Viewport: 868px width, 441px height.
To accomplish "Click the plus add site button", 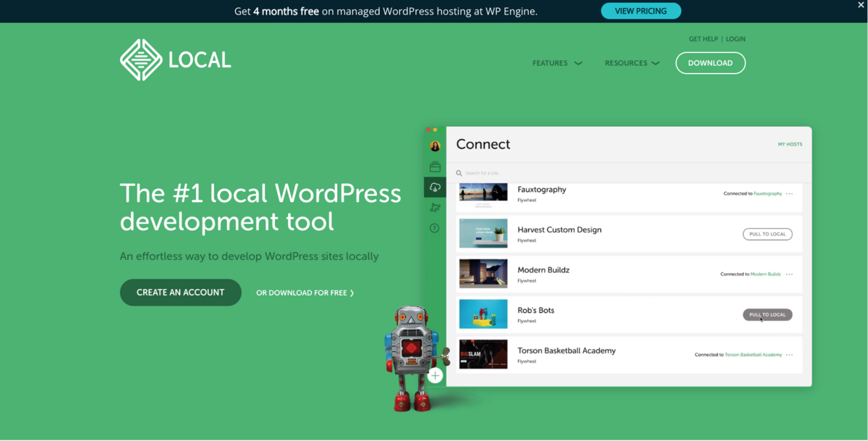I will pos(435,375).
